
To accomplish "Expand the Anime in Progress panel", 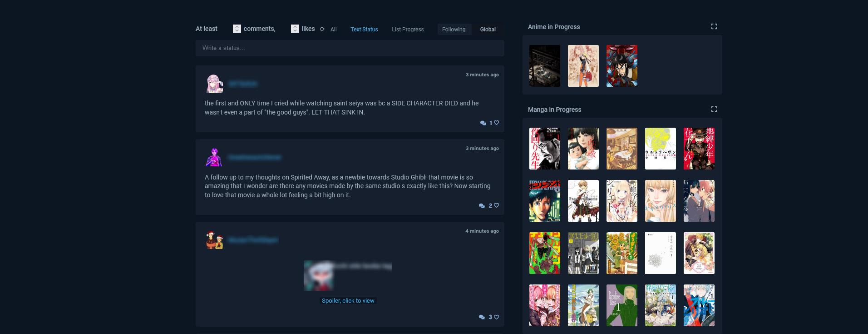I will tap(714, 27).
